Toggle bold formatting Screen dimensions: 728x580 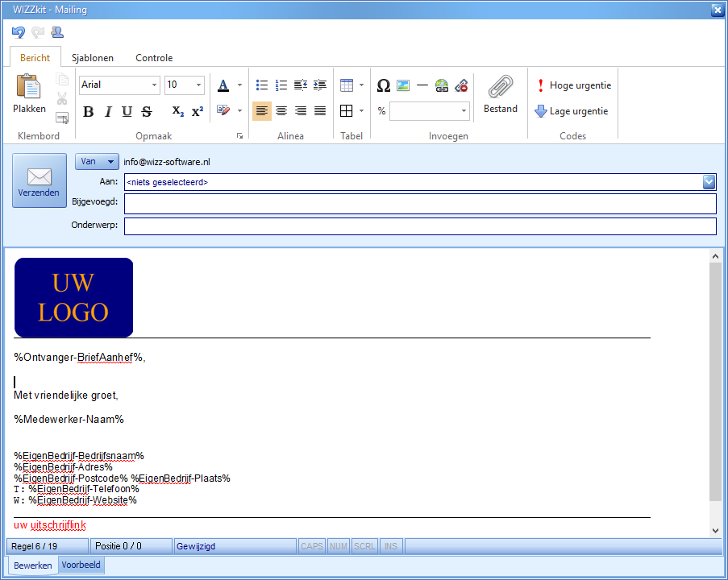point(88,112)
